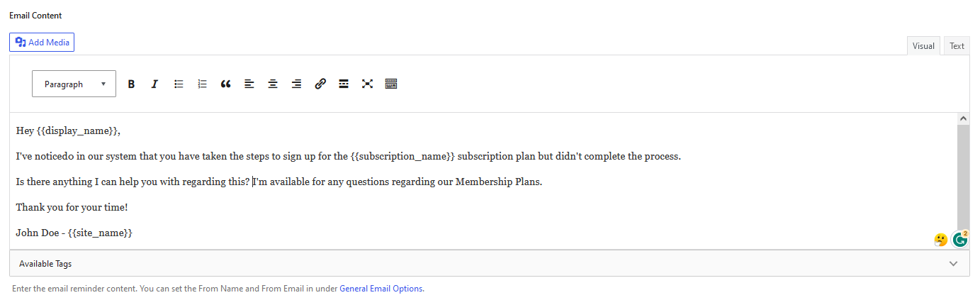Apply blockquote formatting

point(225,84)
